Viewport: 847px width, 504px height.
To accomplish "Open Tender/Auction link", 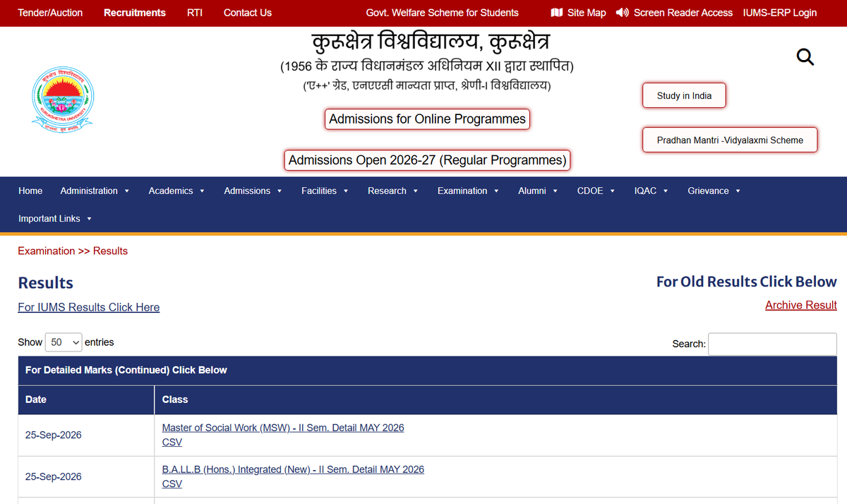I will [50, 13].
